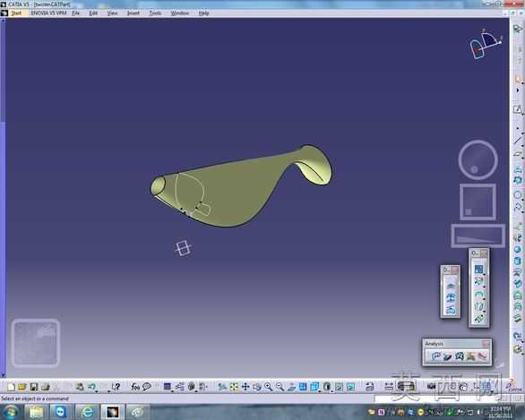Expand the Redo history dropdown arrow

point(108,390)
